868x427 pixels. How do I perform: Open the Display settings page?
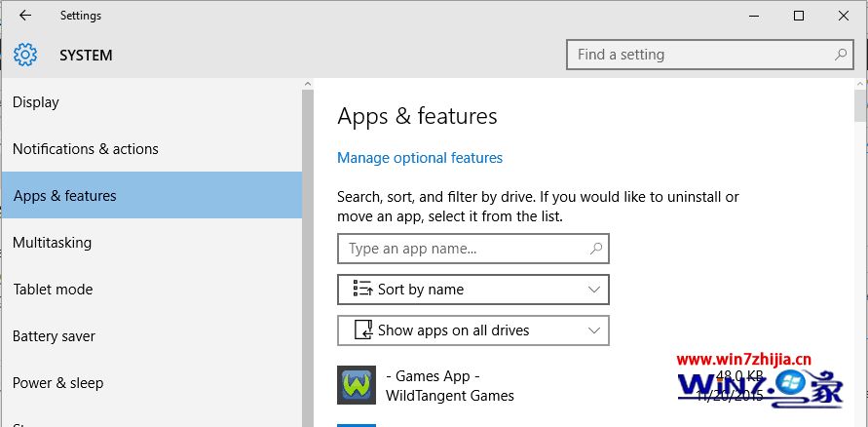point(152,102)
